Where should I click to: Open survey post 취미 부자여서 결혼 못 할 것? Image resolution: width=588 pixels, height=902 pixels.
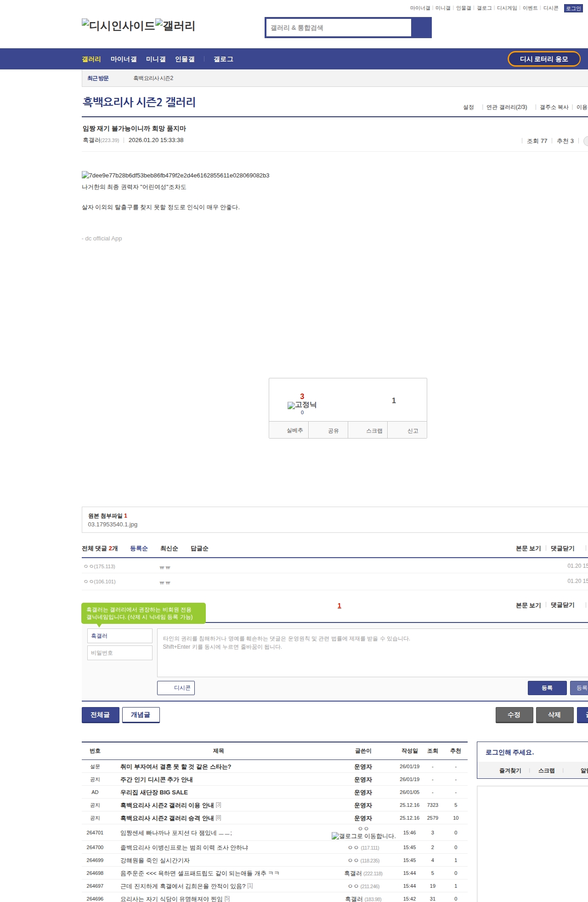[x=176, y=767]
